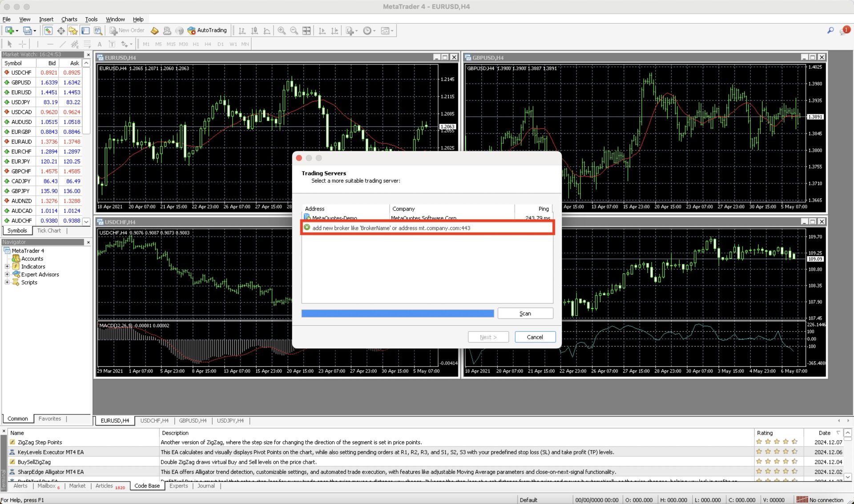
Task: Expand the Expert Advisors tree node
Action: click(x=7, y=275)
